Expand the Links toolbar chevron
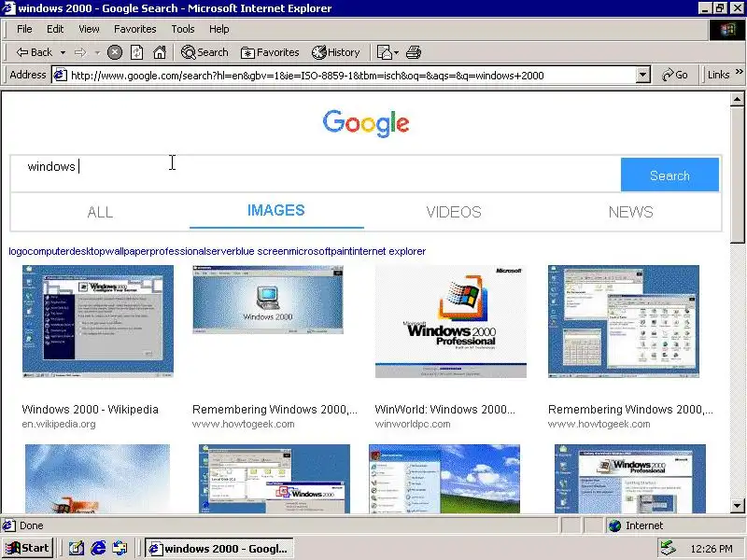747x560 pixels. 739,73
